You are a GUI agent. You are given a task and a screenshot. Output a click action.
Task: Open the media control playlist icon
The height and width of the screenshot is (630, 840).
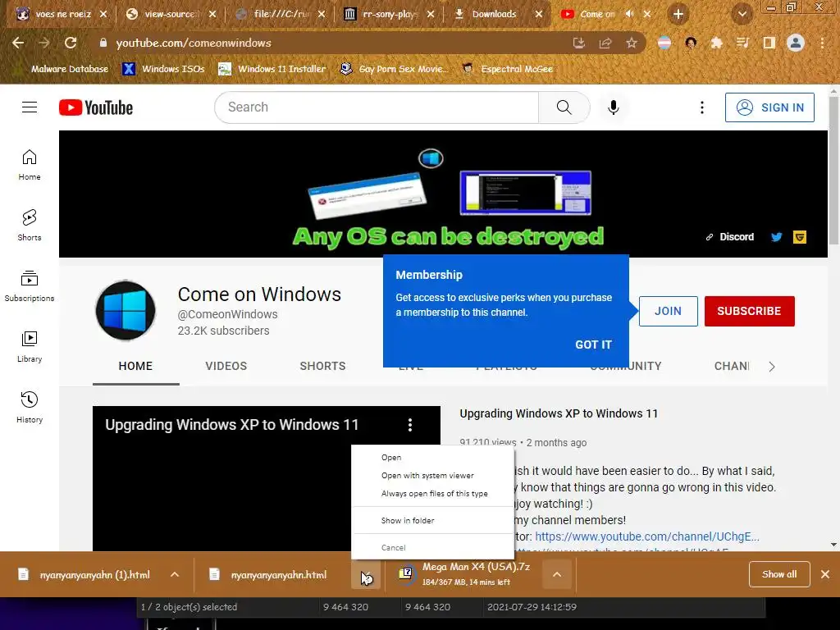pyautogui.click(x=742, y=43)
